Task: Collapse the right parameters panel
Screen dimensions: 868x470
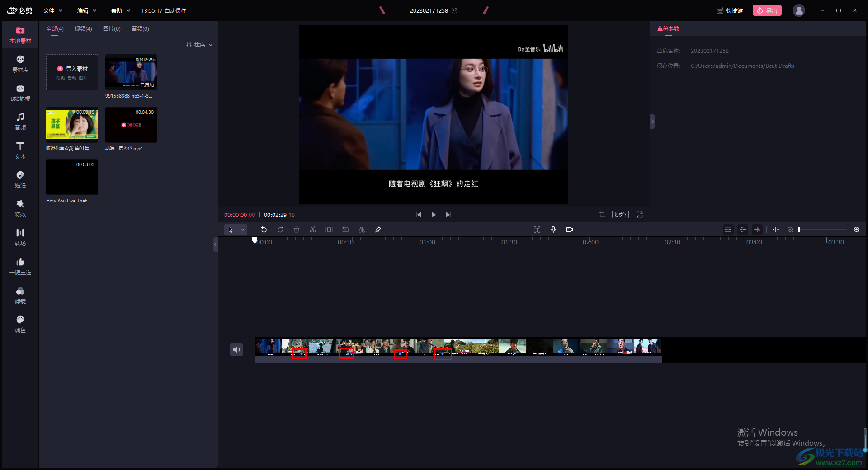Action: point(652,122)
